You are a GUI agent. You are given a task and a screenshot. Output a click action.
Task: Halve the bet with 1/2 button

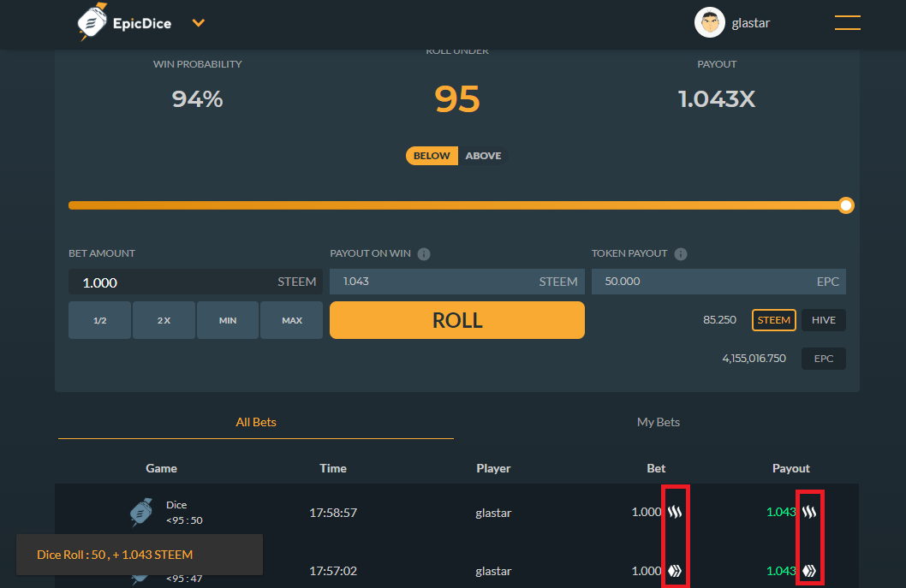click(100, 320)
